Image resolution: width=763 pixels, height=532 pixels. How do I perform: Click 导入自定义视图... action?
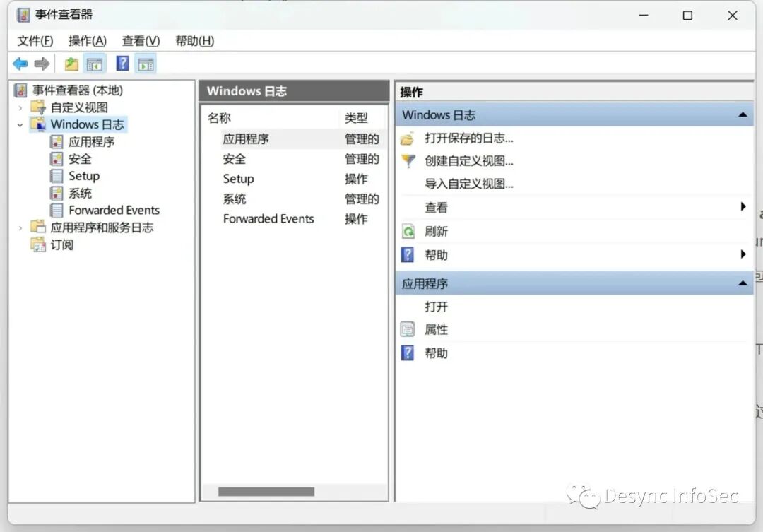pos(469,184)
